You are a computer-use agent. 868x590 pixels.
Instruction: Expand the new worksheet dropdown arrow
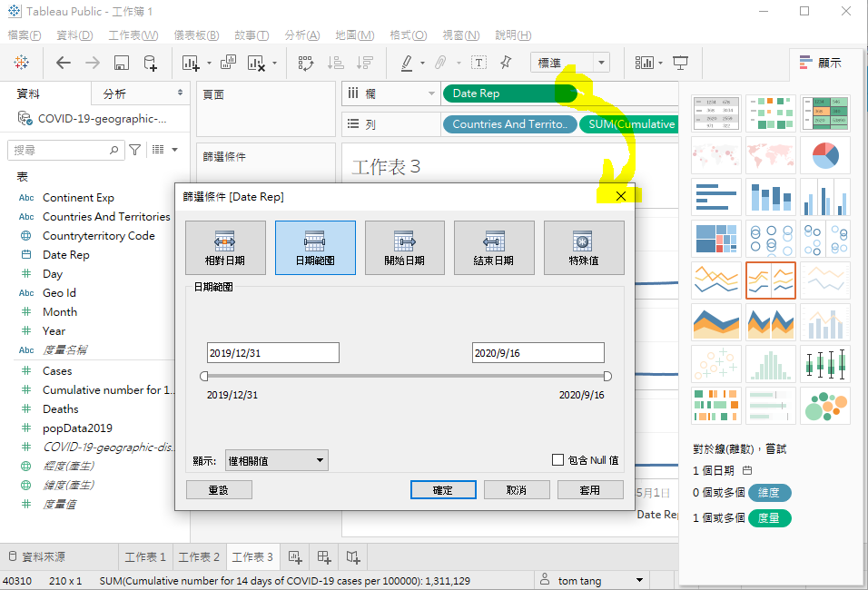(x=209, y=64)
